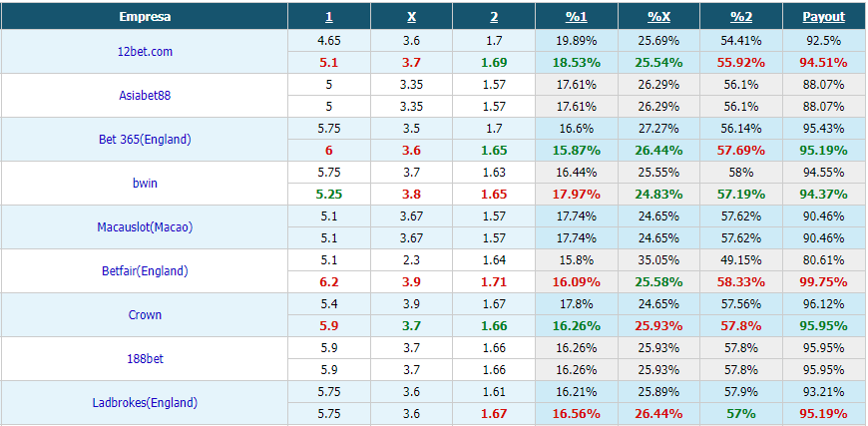Select bwin's green 5.25 odds cell

(x=329, y=195)
